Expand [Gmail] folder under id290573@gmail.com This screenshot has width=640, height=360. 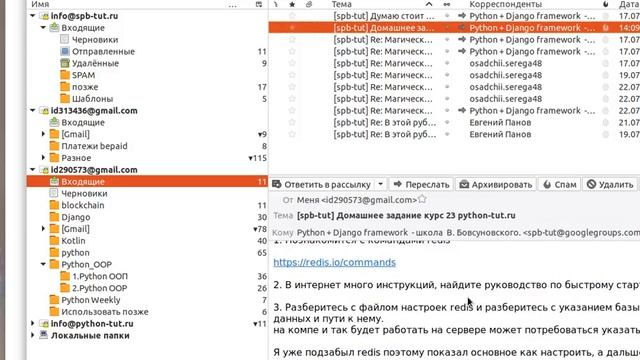(43, 229)
